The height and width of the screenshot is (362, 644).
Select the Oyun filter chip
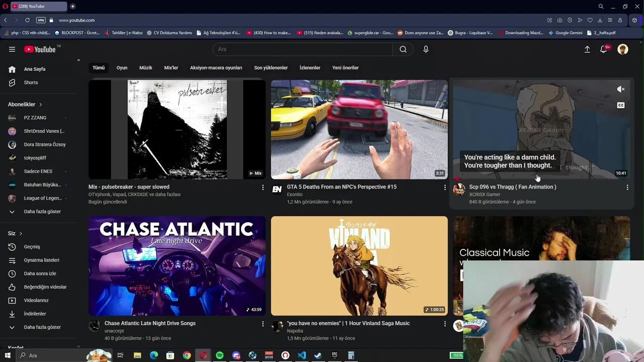[x=122, y=68]
